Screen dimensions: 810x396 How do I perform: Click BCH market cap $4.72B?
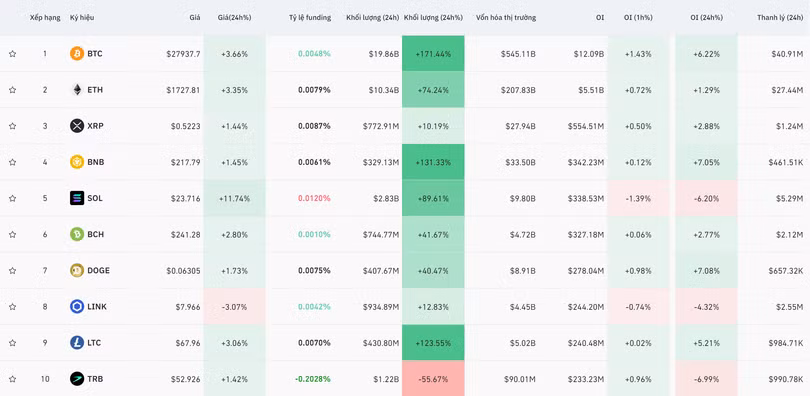coord(522,234)
